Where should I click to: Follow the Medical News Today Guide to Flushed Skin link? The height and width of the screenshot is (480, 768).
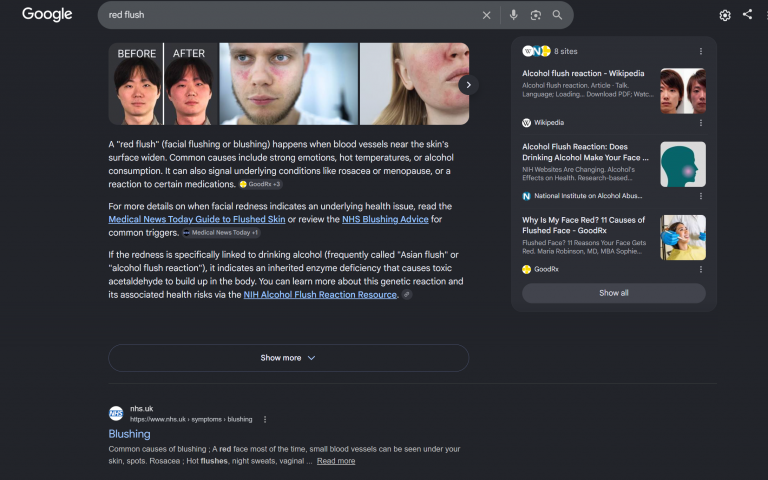(197, 219)
